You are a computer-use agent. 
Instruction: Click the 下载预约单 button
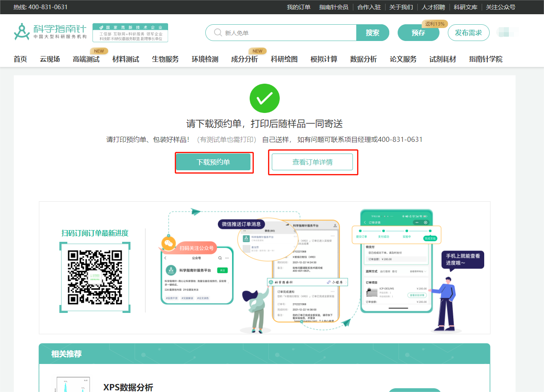[214, 162]
